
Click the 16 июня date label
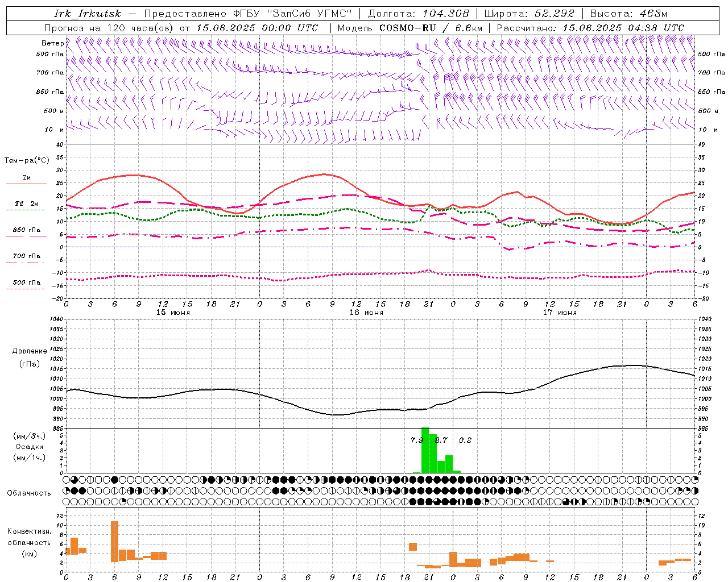coord(366,313)
